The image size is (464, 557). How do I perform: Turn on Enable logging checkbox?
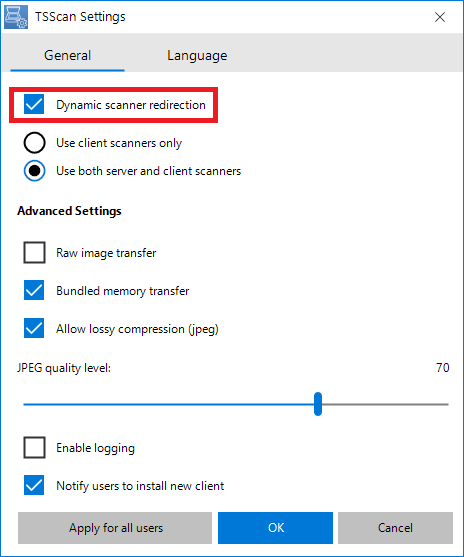point(34,448)
